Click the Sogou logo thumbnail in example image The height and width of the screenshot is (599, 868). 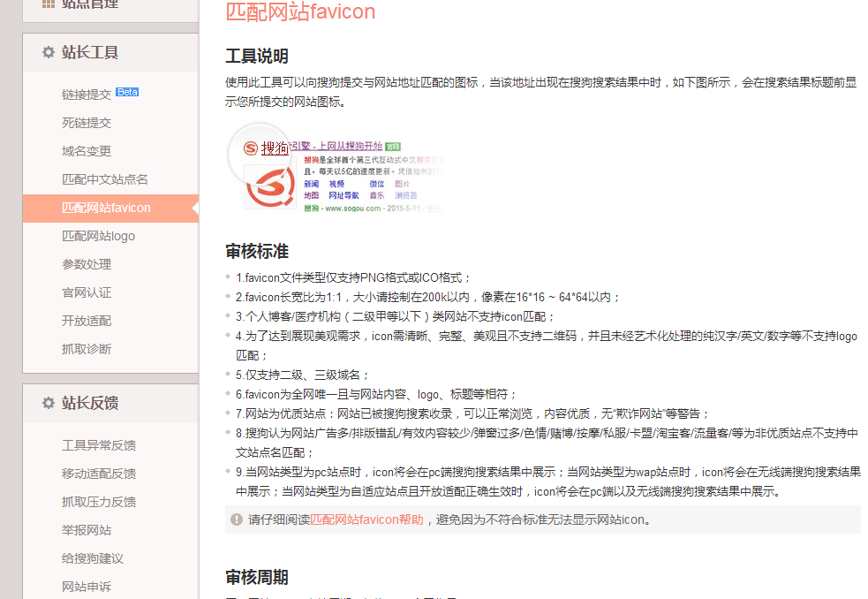pyautogui.click(x=270, y=187)
